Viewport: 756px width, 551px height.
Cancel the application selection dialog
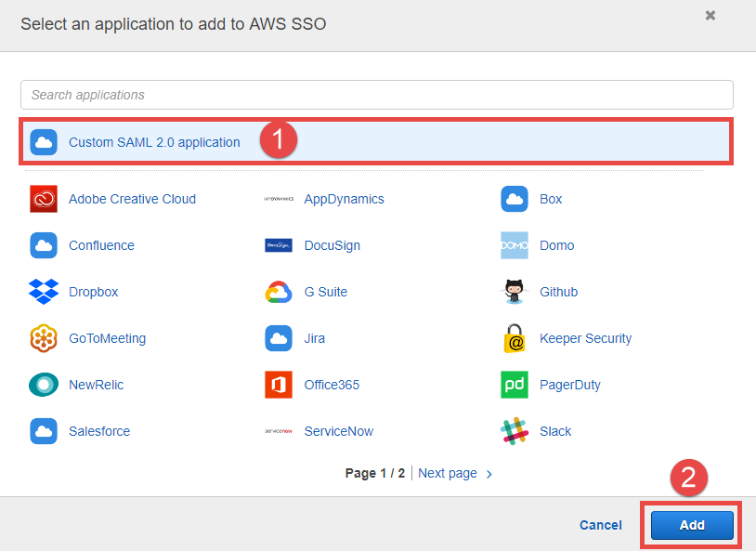(x=601, y=525)
